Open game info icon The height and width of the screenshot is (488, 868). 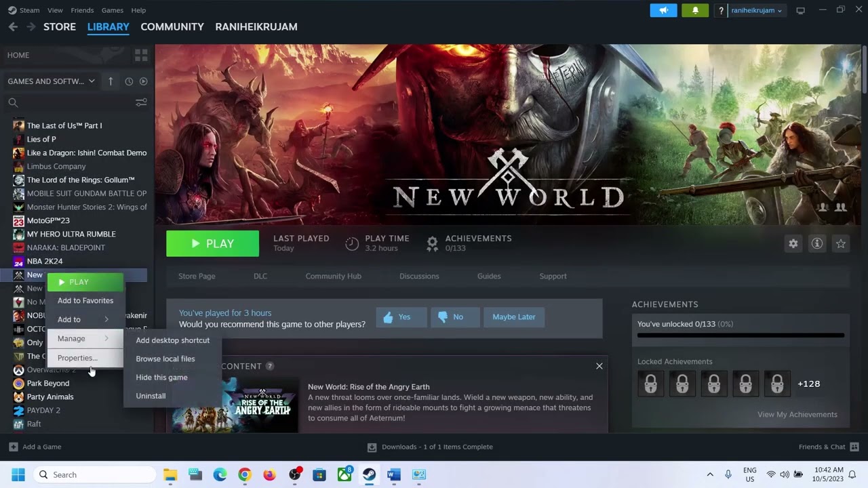tap(817, 243)
